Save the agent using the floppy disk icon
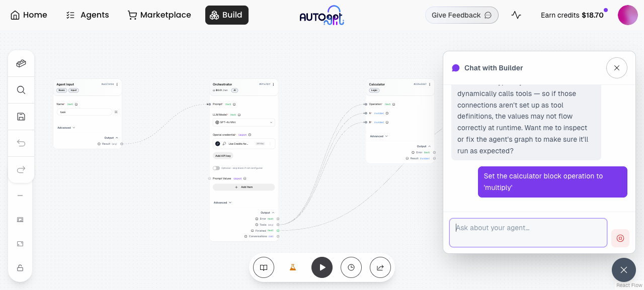Viewport: 644px width, 290px height. [21, 117]
